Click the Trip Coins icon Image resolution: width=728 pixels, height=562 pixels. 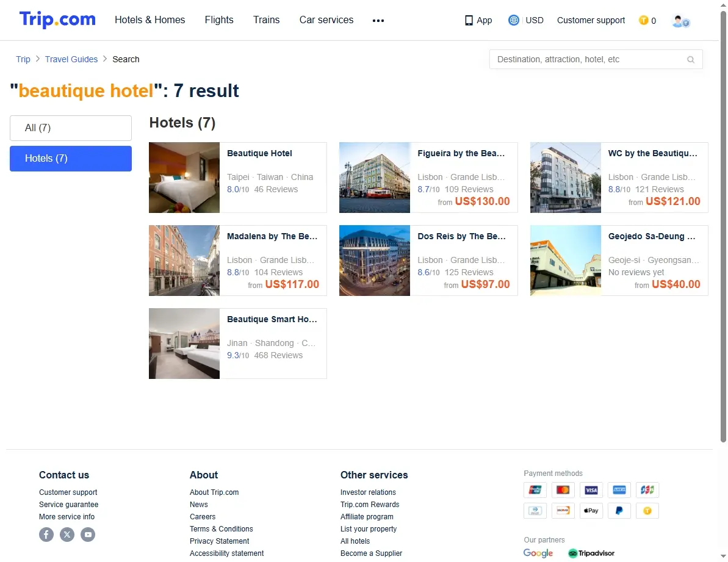point(644,20)
